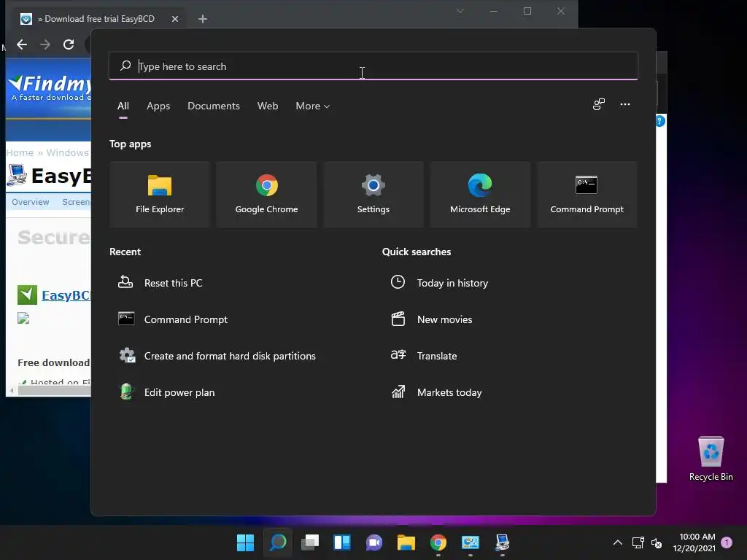
Task: Go back in the Chrome window
Action: click(21, 44)
